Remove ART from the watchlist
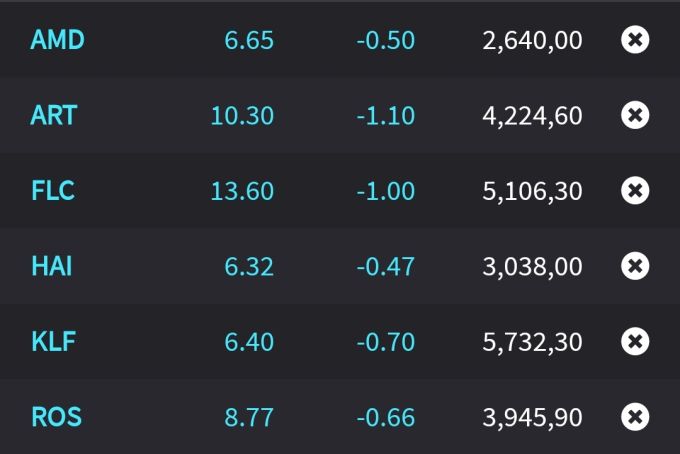 point(635,115)
